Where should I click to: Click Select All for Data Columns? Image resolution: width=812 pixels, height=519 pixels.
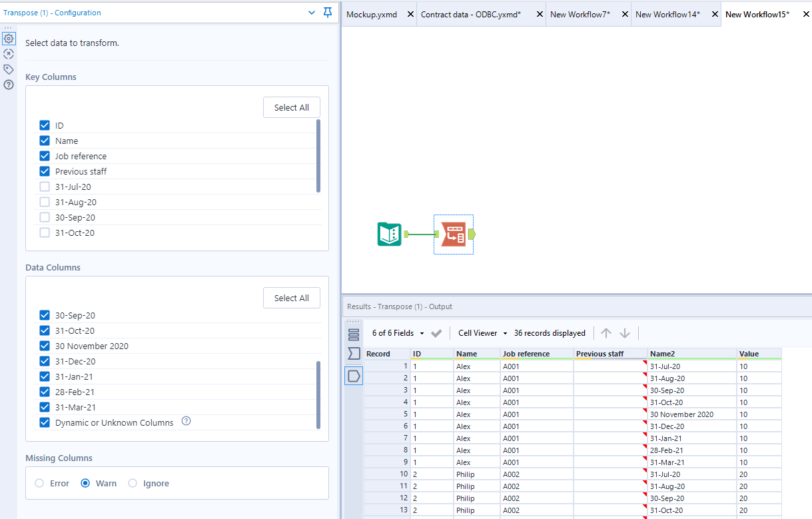tap(292, 298)
